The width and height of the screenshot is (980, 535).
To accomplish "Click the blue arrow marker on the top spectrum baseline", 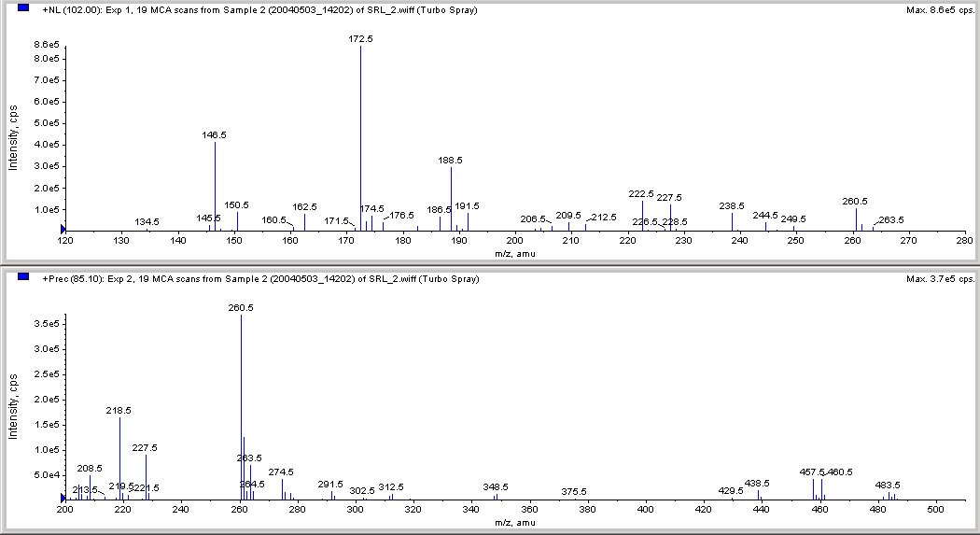I will click(63, 230).
